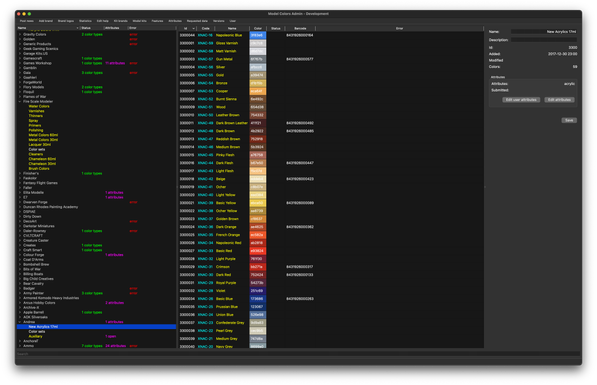Sort brand tree by Name column header

(48, 28)
